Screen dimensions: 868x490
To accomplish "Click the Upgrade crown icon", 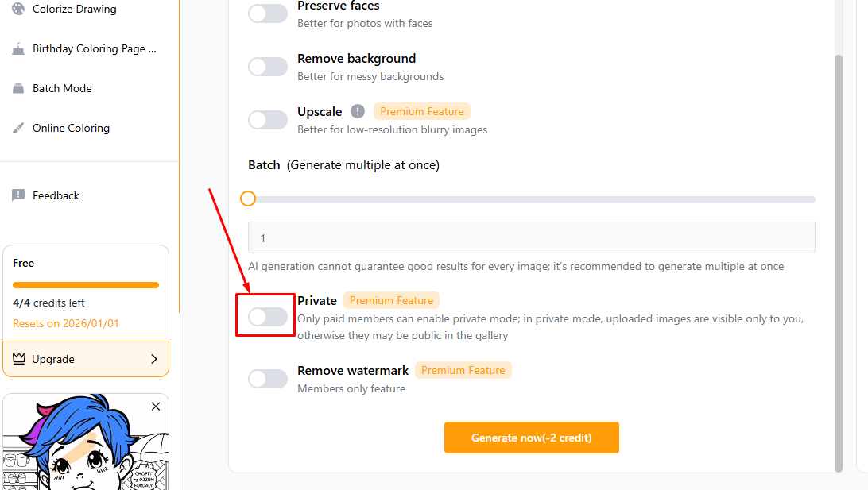I will 19,359.
